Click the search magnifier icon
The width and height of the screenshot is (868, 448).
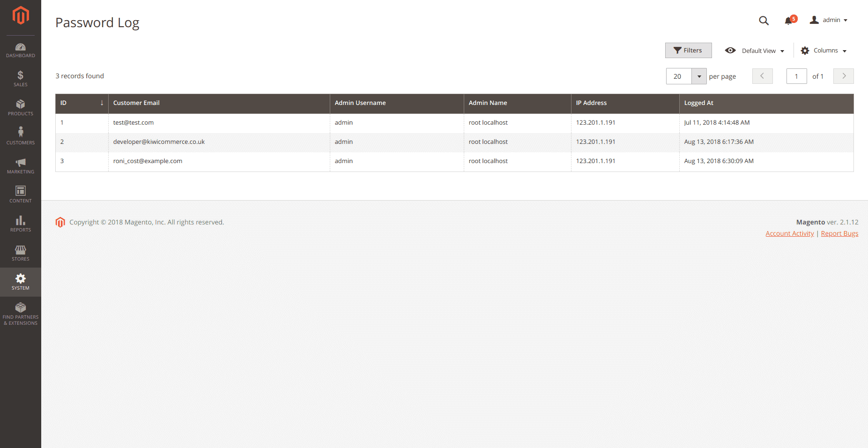[764, 21]
